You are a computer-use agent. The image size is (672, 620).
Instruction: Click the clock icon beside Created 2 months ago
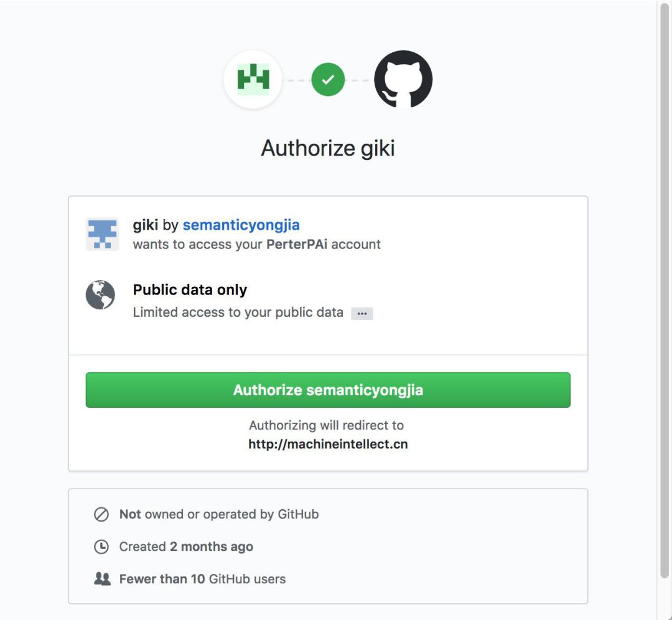[x=101, y=547]
